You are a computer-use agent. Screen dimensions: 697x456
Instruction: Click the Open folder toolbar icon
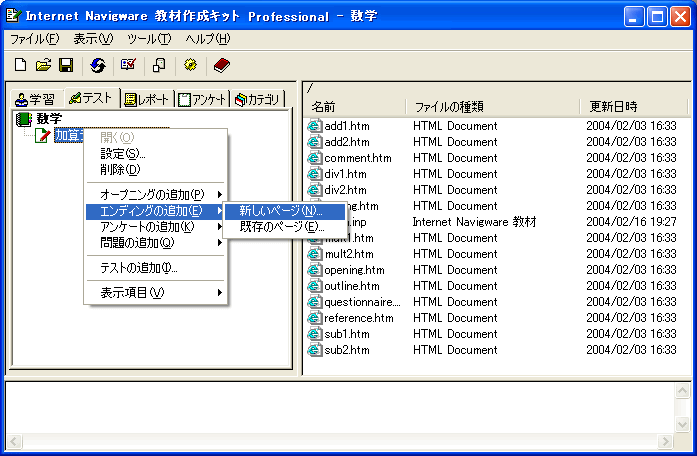tap(43, 65)
